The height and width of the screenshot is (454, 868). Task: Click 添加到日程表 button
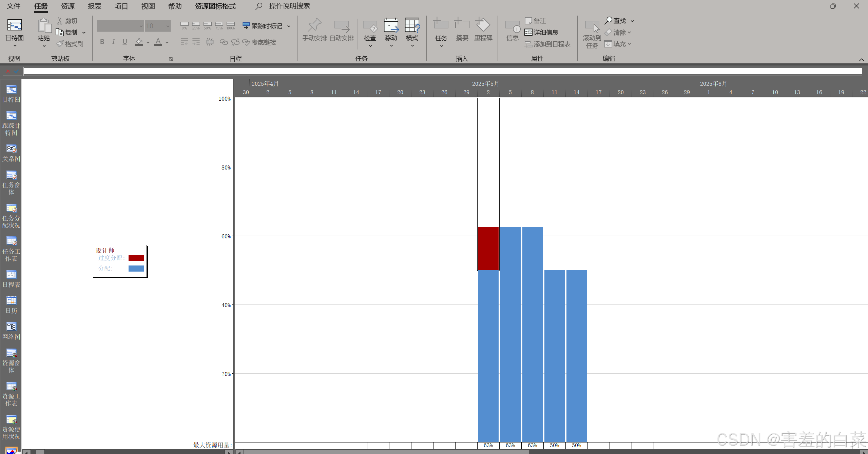coord(547,44)
